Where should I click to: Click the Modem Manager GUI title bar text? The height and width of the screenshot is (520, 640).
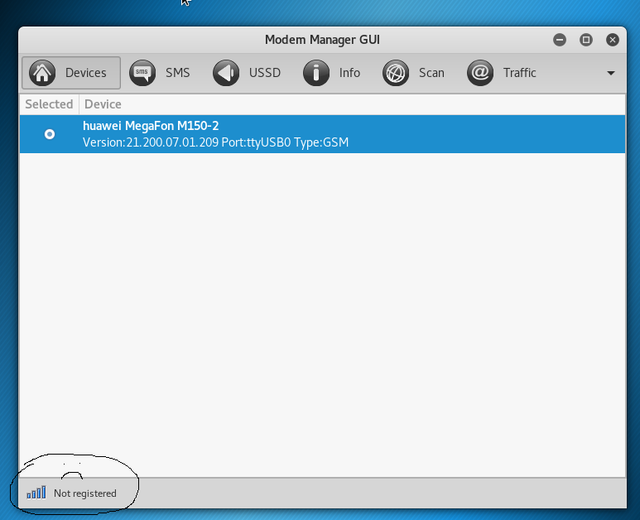[322, 40]
